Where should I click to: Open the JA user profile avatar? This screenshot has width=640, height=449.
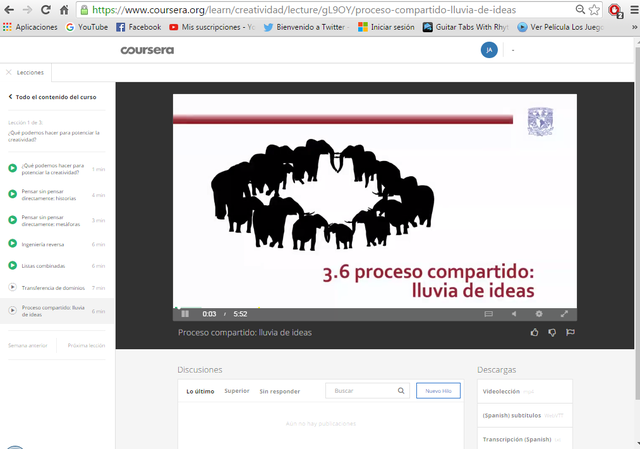489,50
